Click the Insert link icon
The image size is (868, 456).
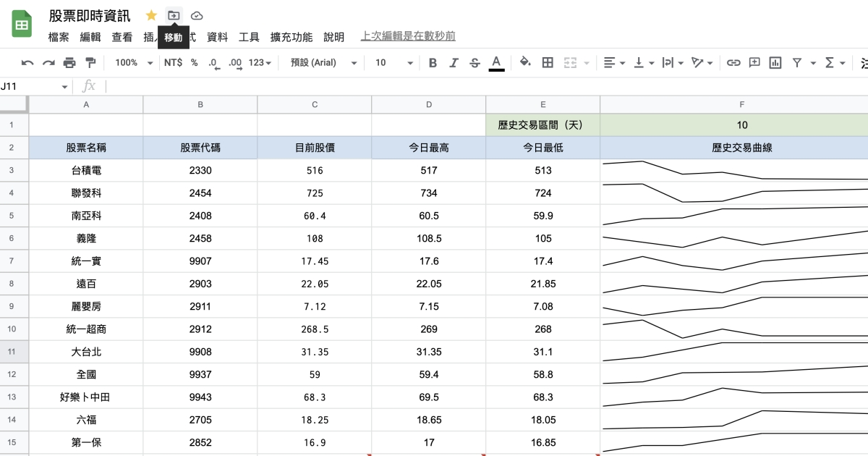click(733, 63)
